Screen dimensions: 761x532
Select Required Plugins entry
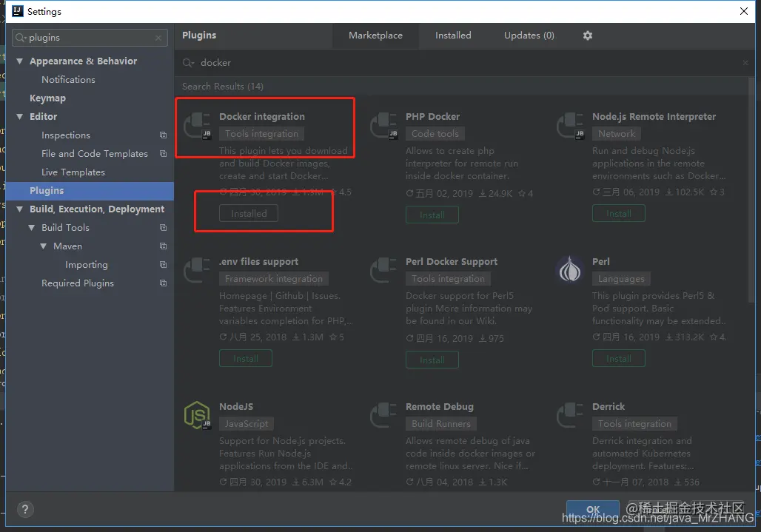(x=78, y=283)
